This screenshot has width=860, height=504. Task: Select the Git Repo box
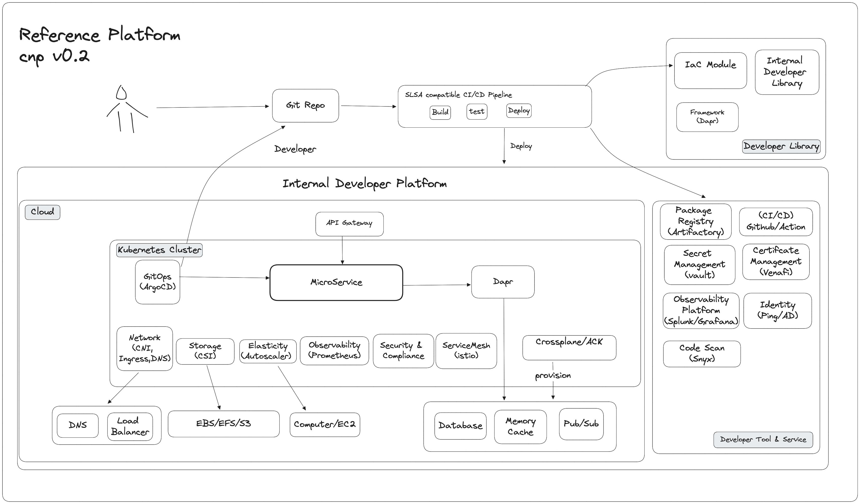pos(306,105)
